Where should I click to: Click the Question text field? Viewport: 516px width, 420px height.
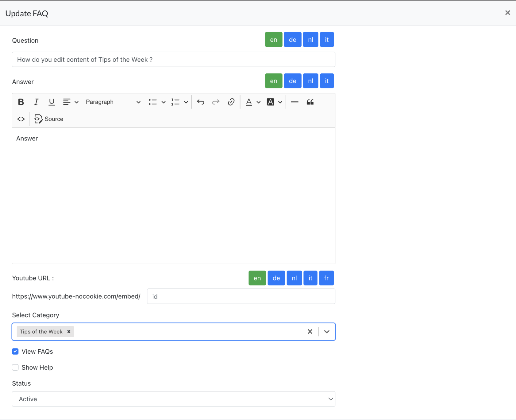pos(174,59)
